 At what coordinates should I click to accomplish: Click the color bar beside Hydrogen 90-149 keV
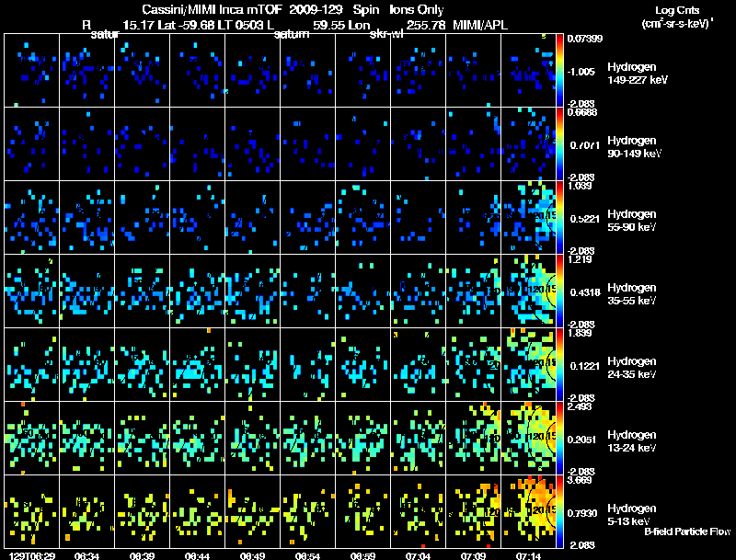click(x=559, y=144)
